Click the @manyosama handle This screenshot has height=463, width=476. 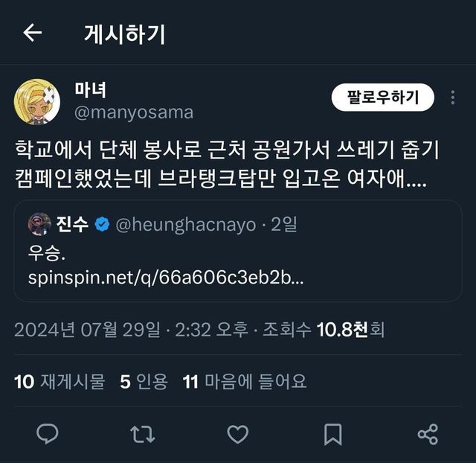[x=134, y=112]
